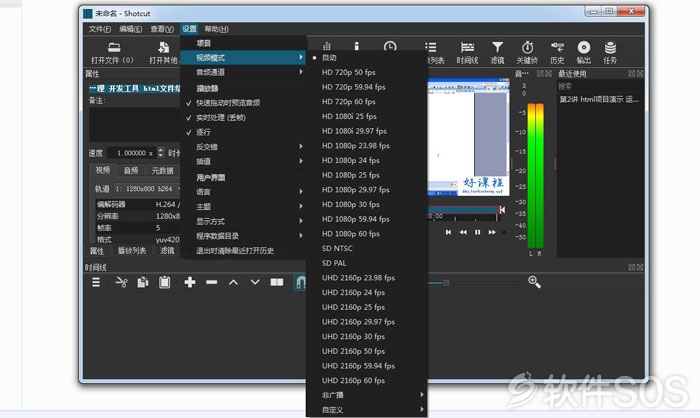Select HD 1080p 30 fps video mode

(x=366, y=205)
